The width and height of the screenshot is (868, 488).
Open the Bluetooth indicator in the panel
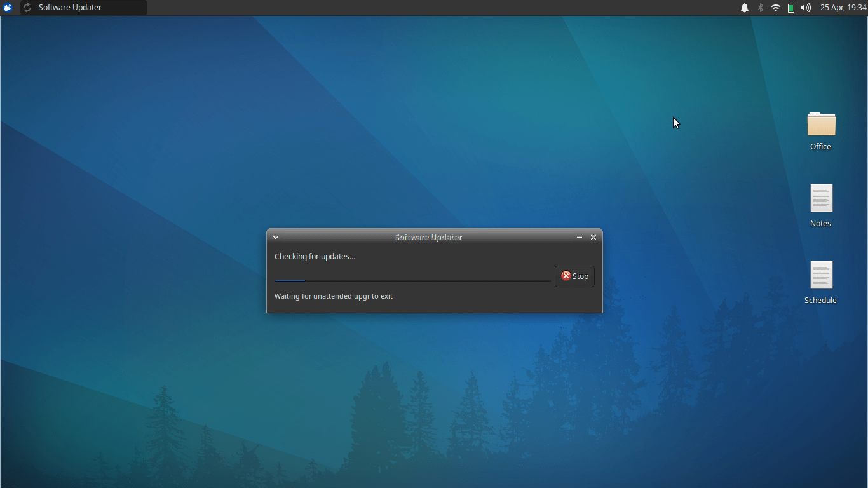point(760,8)
